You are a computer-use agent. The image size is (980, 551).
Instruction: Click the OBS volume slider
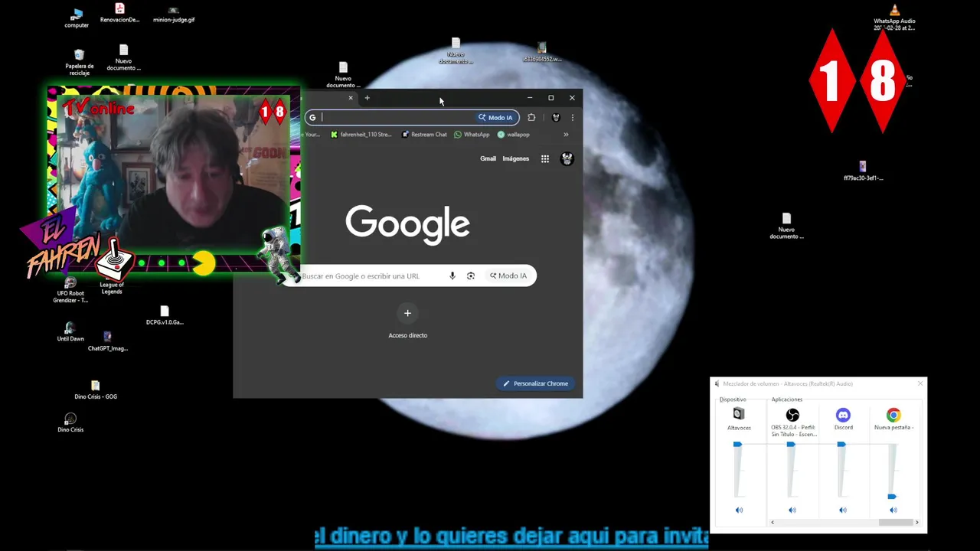792,444
